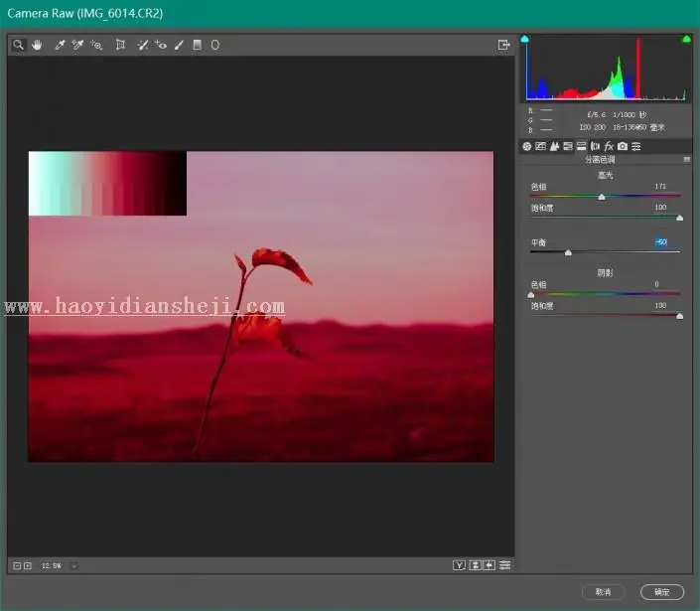
Task: Click the ISO 200 lens info text
Action: pos(622,127)
